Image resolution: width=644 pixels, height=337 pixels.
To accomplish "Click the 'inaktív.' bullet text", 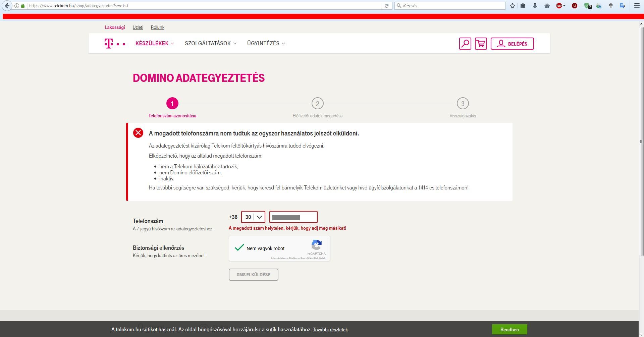I will (167, 179).
